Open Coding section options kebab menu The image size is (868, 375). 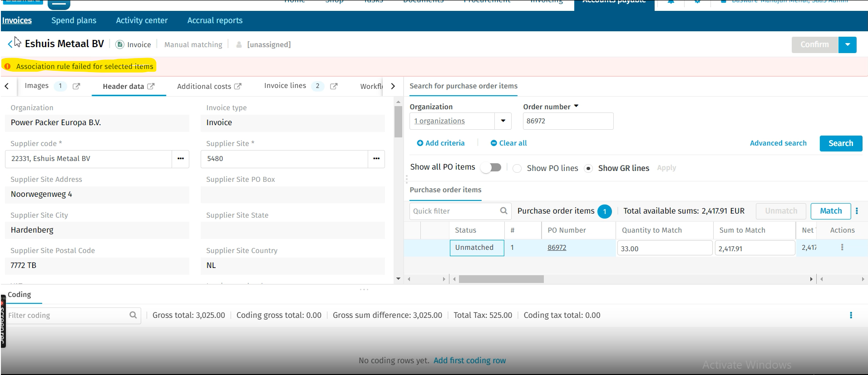pyautogui.click(x=851, y=315)
